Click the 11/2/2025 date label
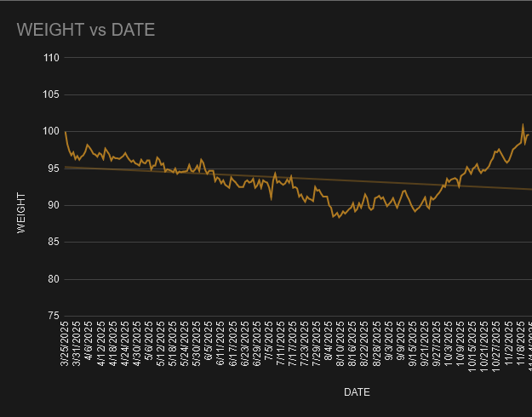 (x=509, y=344)
